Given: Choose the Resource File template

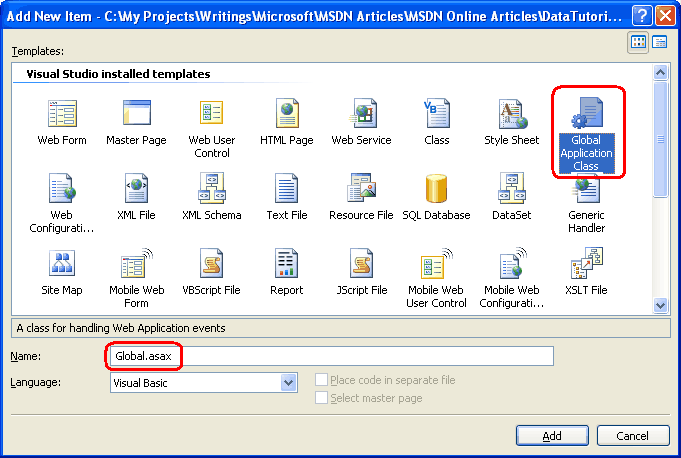Looking at the screenshot, I should pyautogui.click(x=361, y=197).
